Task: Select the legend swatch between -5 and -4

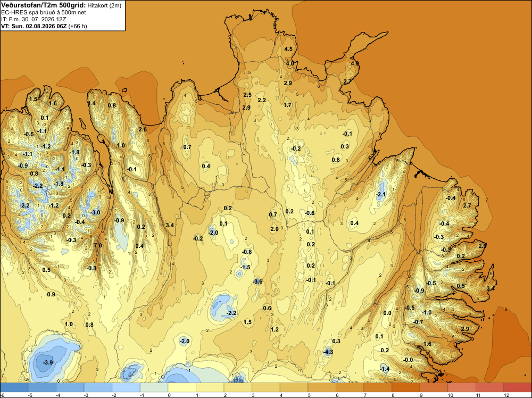Action: pyautogui.click(x=42, y=387)
